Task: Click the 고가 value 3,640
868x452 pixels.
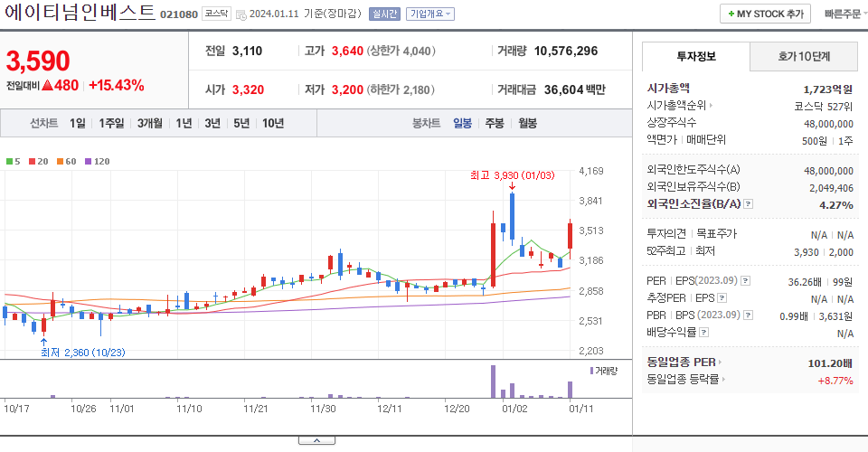Action: coord(347,51)
